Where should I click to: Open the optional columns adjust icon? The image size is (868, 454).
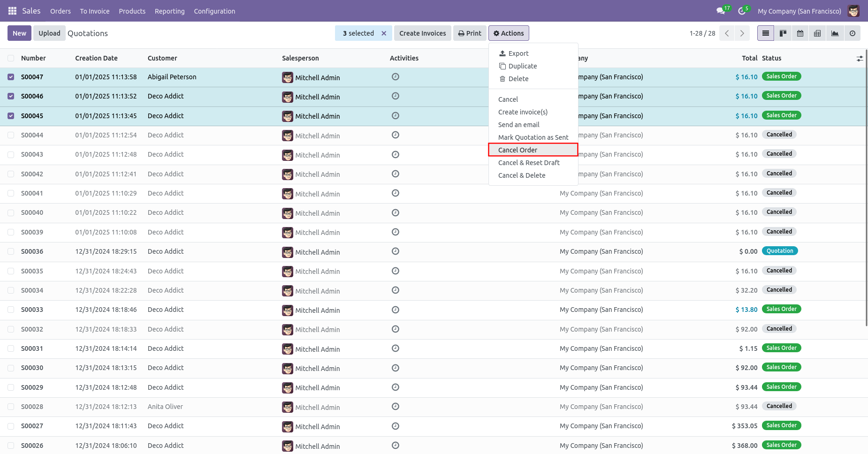(860, 59)
